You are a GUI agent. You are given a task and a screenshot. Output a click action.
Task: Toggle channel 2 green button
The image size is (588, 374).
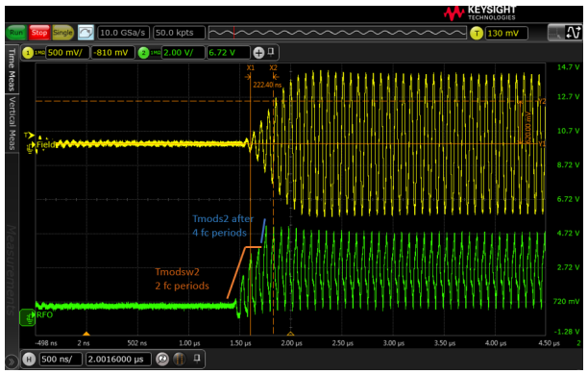pos(143,53)
